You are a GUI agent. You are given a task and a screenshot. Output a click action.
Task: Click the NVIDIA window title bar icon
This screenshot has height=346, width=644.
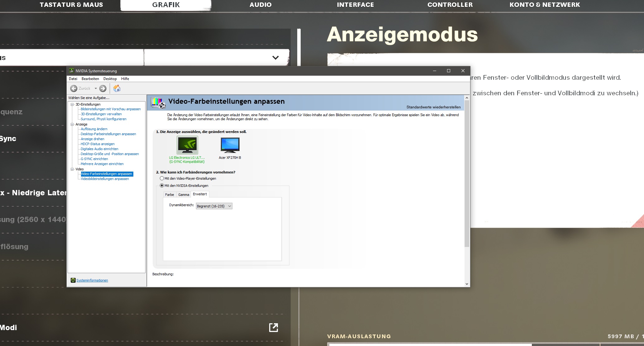(71, 71)
